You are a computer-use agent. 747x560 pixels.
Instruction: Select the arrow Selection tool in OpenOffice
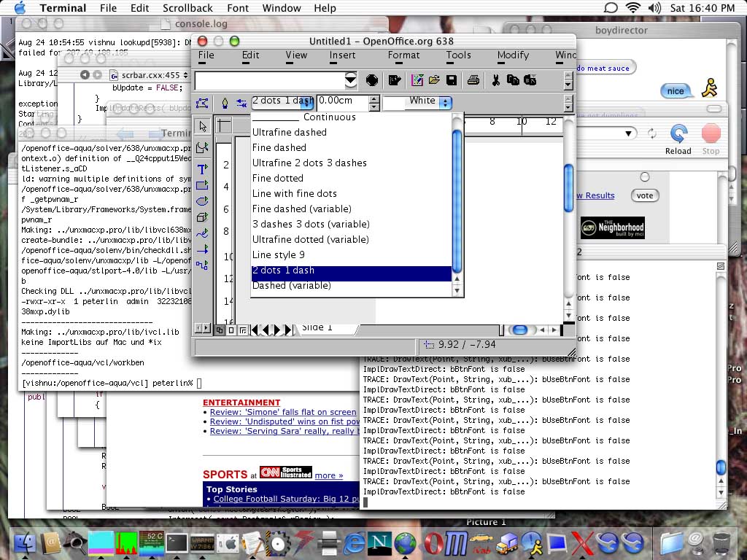(x=203, y=126)
